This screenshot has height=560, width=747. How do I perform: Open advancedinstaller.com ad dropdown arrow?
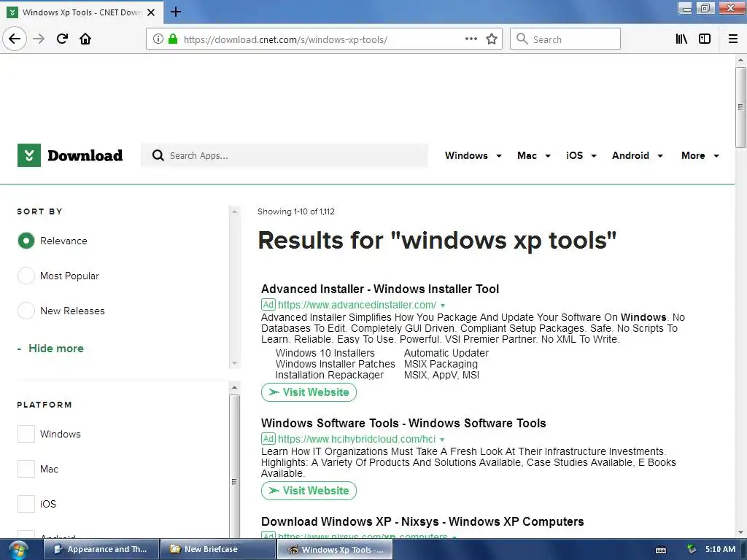[443, 306]
